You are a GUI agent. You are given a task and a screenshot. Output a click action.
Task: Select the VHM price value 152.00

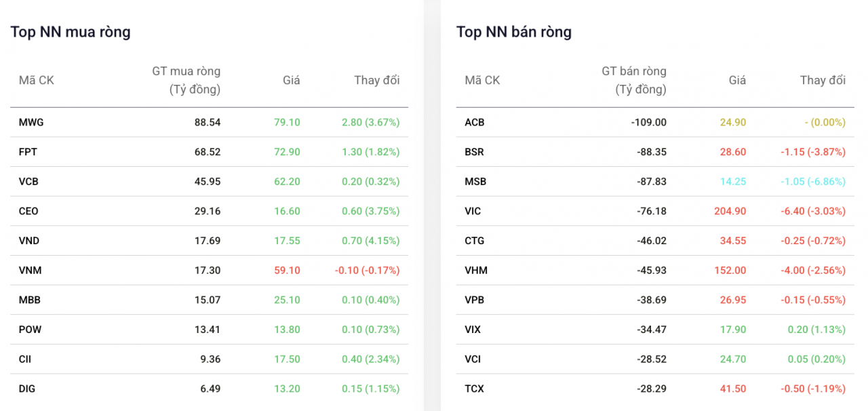tap(730, 270)
